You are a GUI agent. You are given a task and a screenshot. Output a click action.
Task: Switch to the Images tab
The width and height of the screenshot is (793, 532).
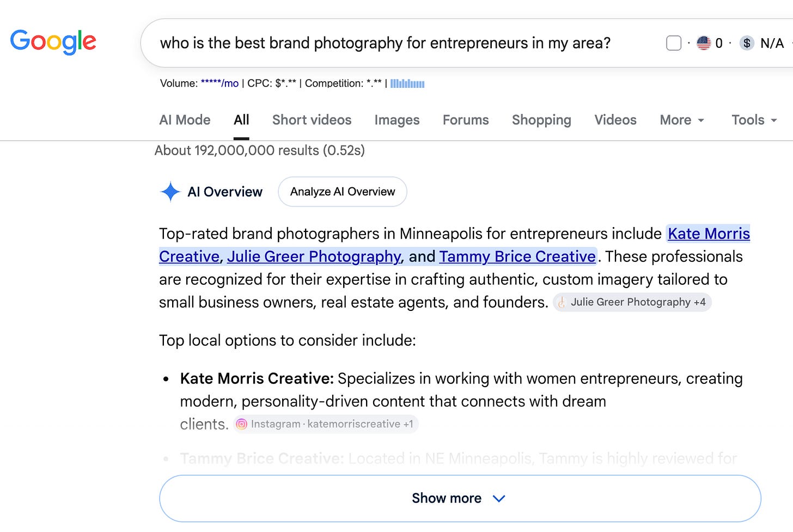396,120
